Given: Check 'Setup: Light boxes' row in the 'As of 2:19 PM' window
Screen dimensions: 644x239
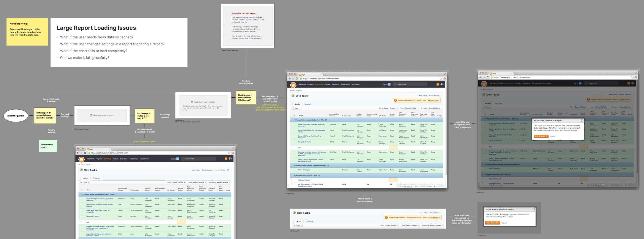Looking at the screenshot, I should click(x=80, y=205).
